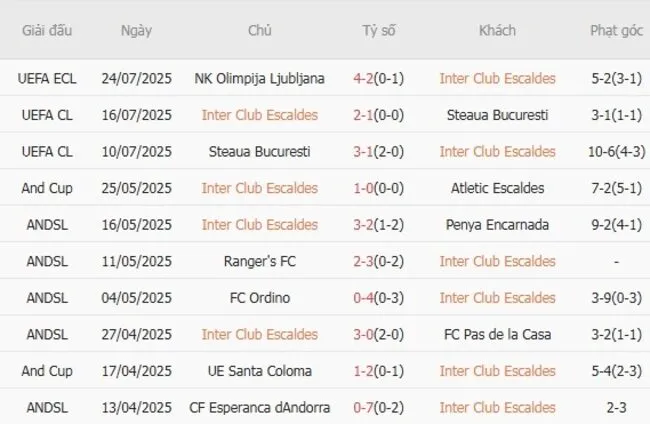Open the Penya Encarnada team link

(x=497, y=224)
